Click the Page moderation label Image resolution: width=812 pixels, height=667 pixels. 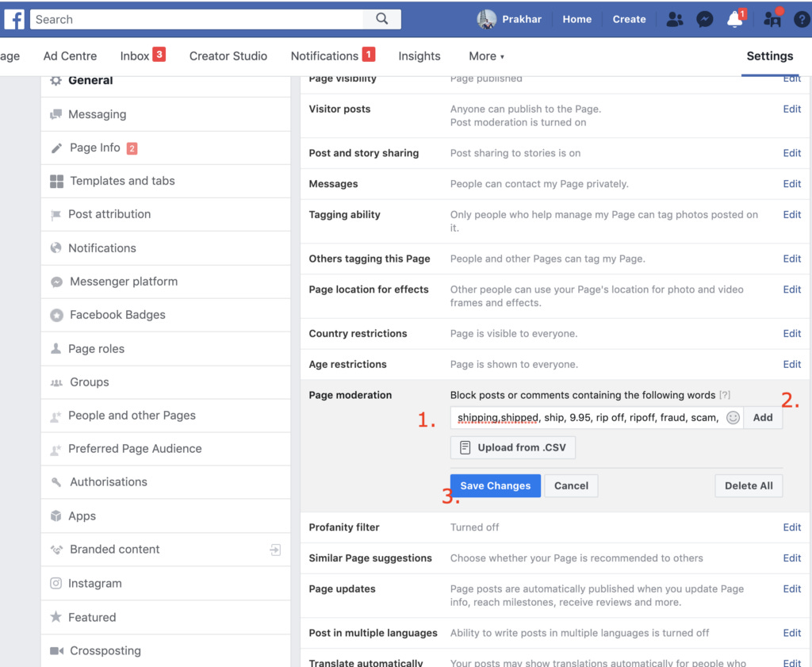pyautogui.click(x=350, y=395)
